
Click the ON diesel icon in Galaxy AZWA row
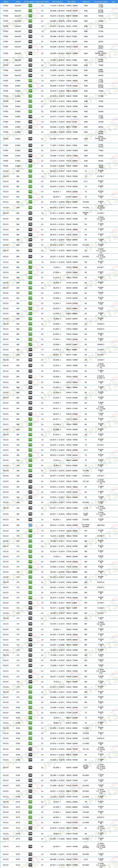(x=30, y=42)
